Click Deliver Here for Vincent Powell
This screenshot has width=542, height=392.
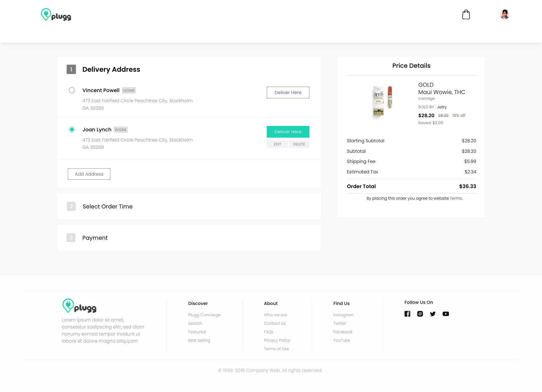pyautogui.click(x=288, y=93)
